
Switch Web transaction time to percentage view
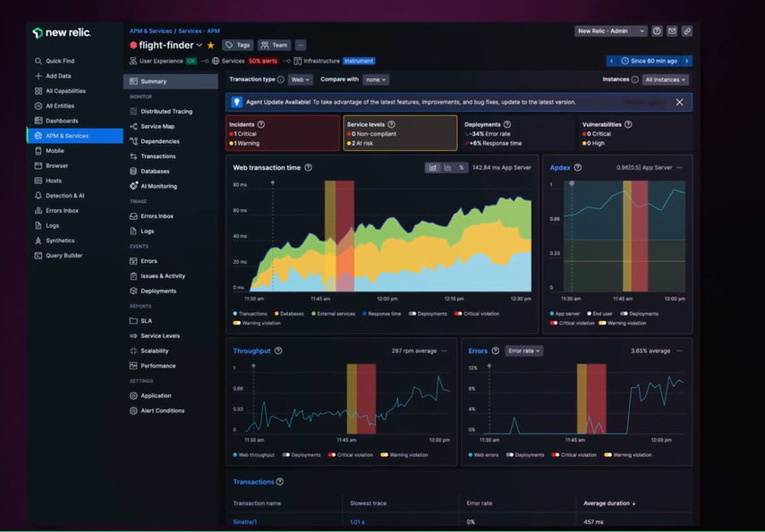(462, 167)
